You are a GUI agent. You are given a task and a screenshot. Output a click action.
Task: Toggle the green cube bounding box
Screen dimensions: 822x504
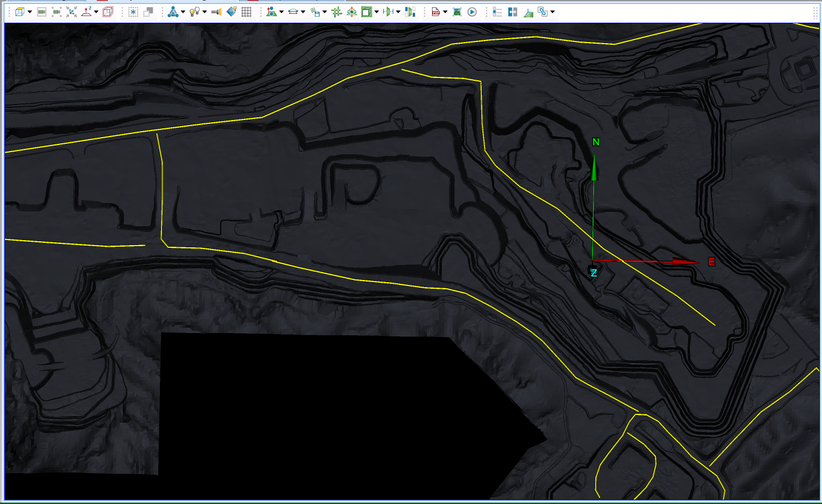point(366,12)
